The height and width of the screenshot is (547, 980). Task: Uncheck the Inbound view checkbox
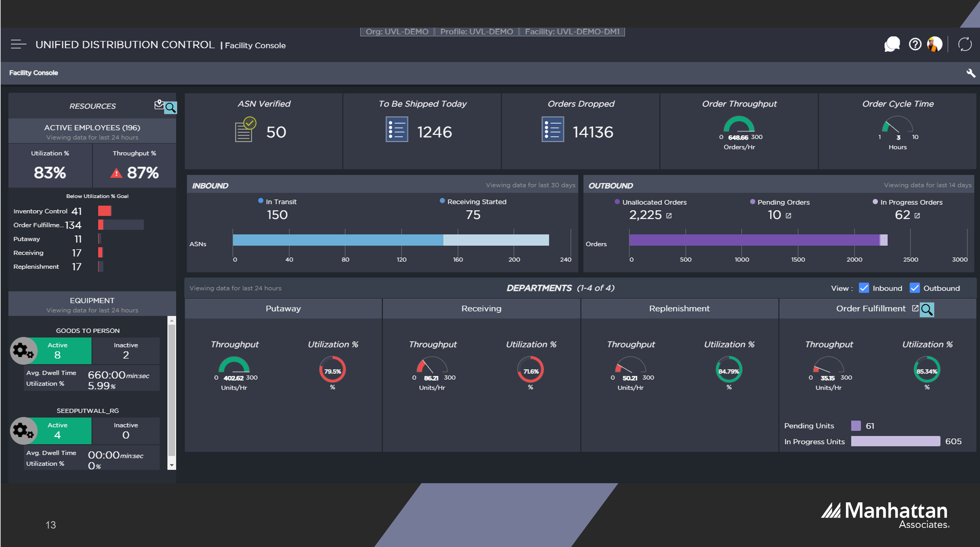click(864, 288)
